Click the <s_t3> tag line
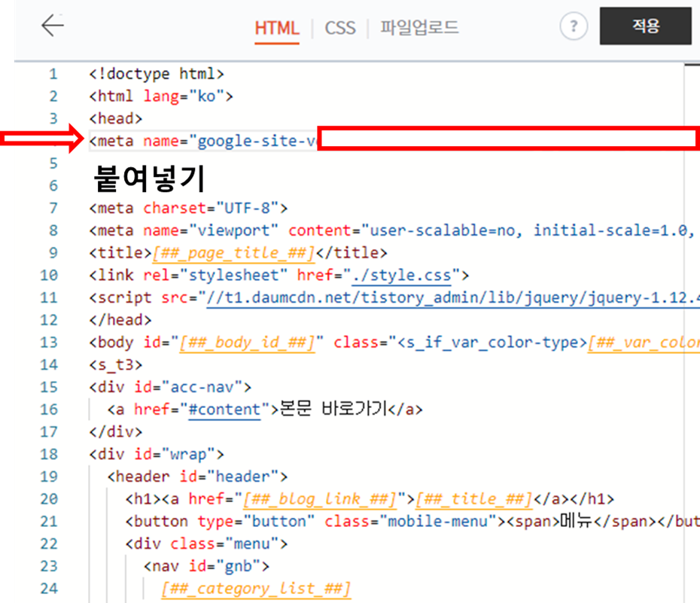The height and width of the screenshot is (603, 700). click(x=116, y=364)
